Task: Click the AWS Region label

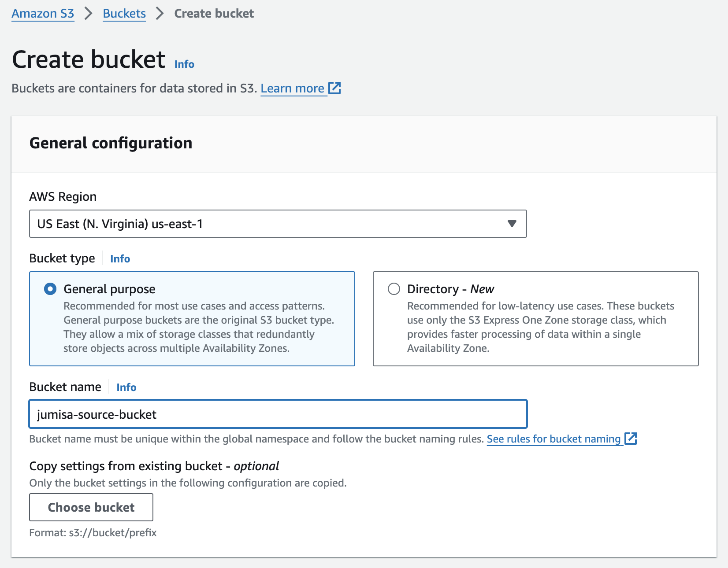Action: coord(63,197)
